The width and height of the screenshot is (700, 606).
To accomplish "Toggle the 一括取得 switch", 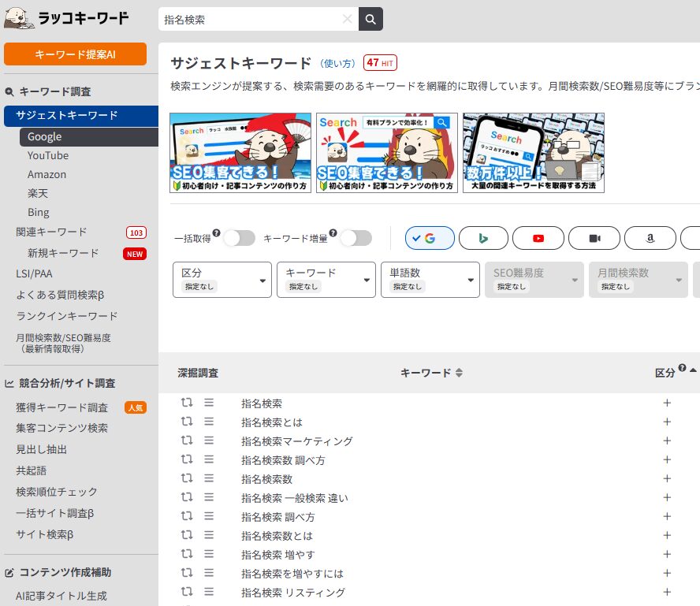I will tap(239, 238).
